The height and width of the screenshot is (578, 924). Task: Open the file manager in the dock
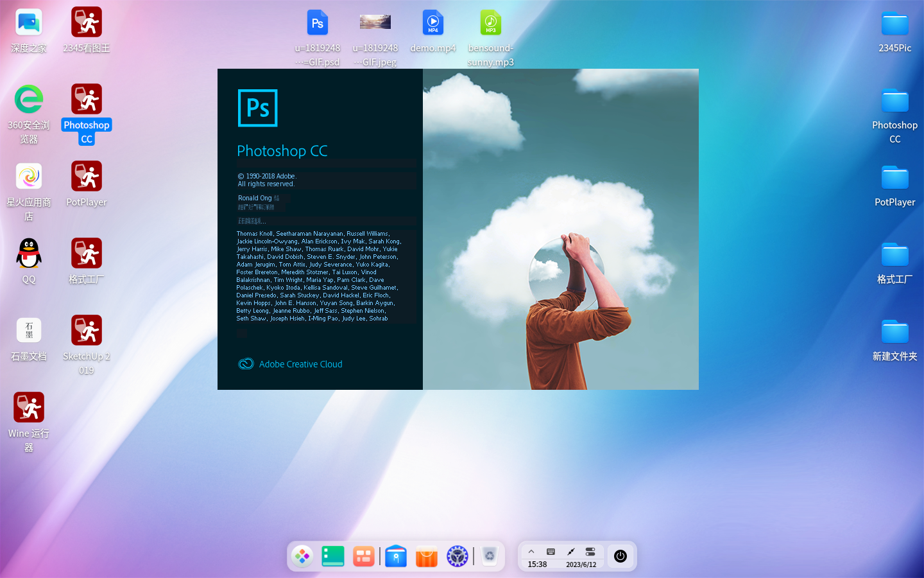pyautogui.click(x=396, y=556)
